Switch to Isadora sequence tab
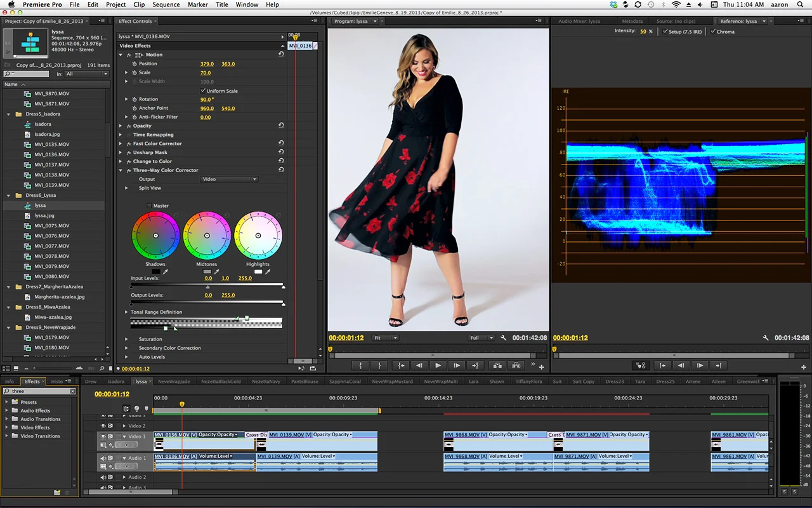 pos(116,382)
